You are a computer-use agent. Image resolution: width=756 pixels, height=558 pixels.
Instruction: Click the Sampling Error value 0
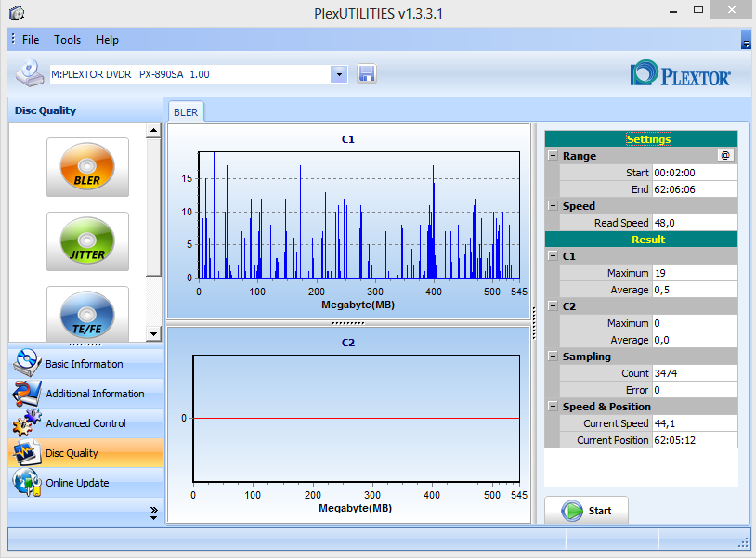(696, 390)
